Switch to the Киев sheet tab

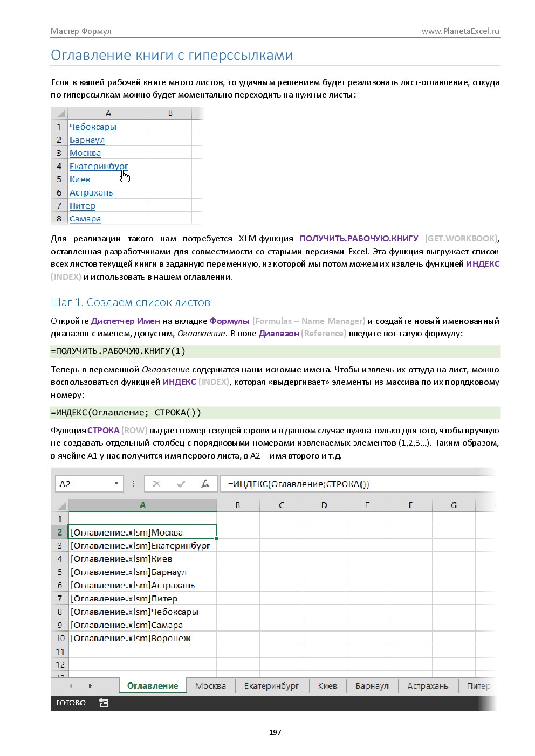[327, 686]
